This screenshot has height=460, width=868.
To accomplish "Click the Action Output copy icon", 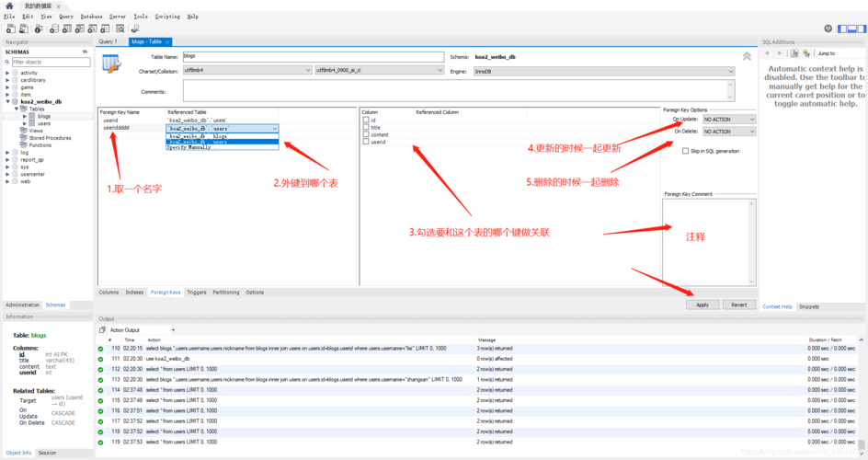I will pyautogui.click(x=102, y=330).
